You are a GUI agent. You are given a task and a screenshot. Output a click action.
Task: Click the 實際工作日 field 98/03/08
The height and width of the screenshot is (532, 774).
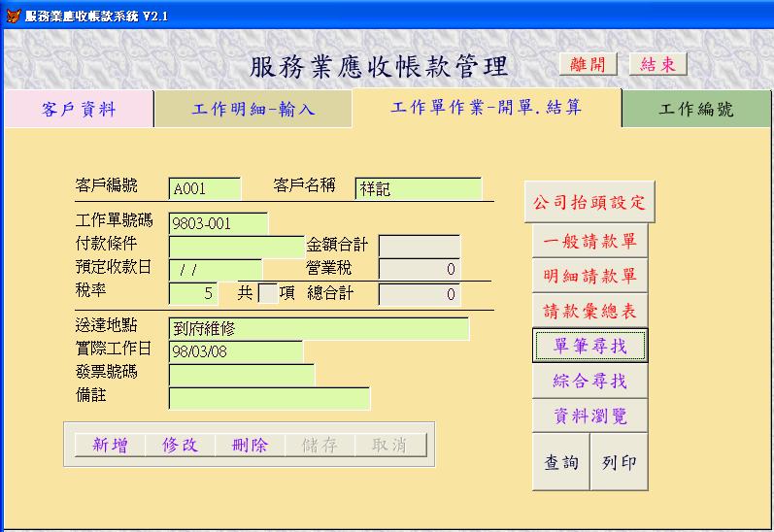(x=235, y=351)
